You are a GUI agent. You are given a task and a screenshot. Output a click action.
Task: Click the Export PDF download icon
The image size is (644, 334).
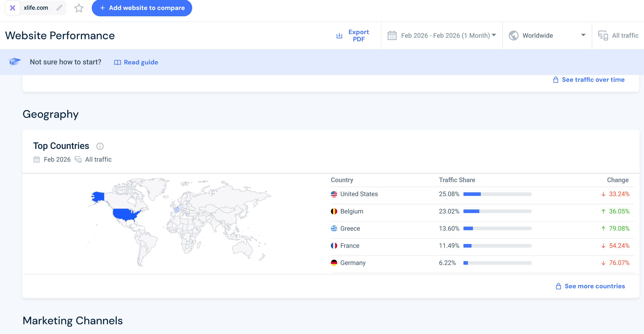tap(339, 36)
